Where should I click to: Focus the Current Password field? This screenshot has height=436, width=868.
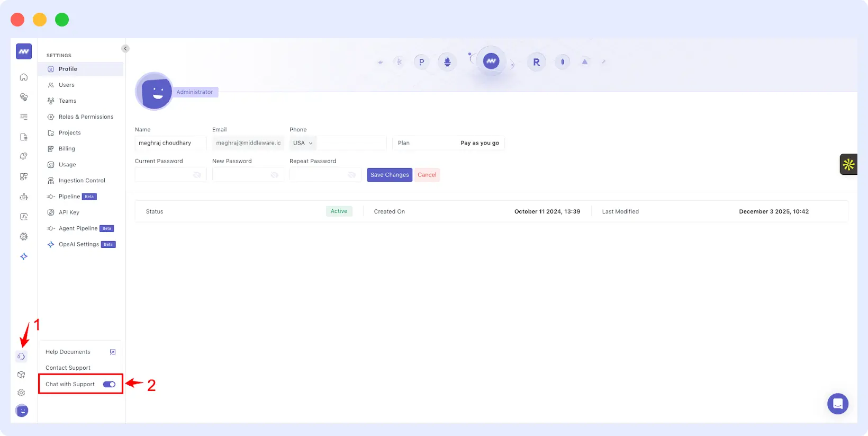coord(170,175)
